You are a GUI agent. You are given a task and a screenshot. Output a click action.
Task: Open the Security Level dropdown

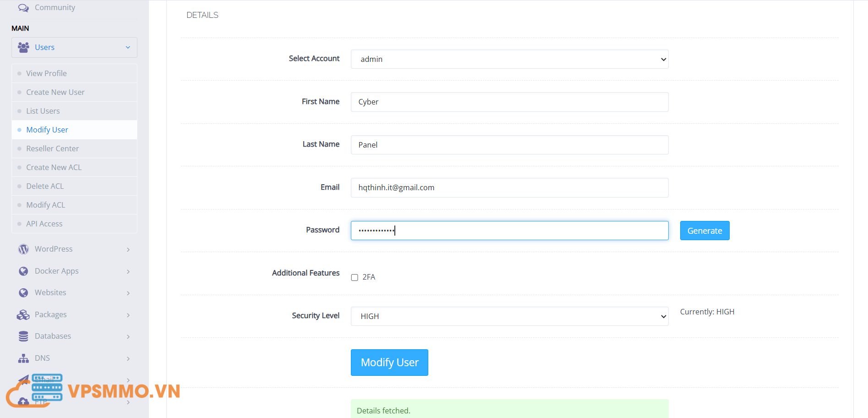point(509,316)
